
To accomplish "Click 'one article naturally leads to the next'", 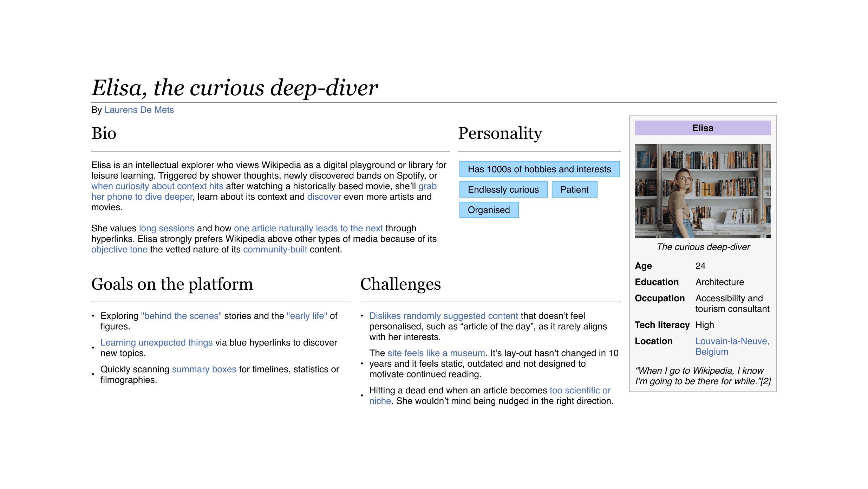I will point(308,229).
